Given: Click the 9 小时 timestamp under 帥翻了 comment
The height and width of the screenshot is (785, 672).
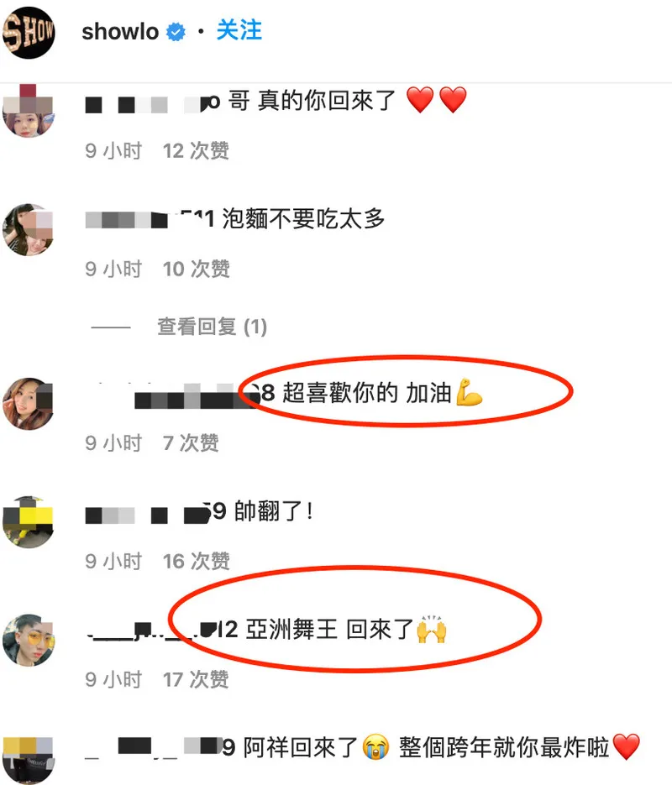Looking at the screenshot, I should (113, 561).
